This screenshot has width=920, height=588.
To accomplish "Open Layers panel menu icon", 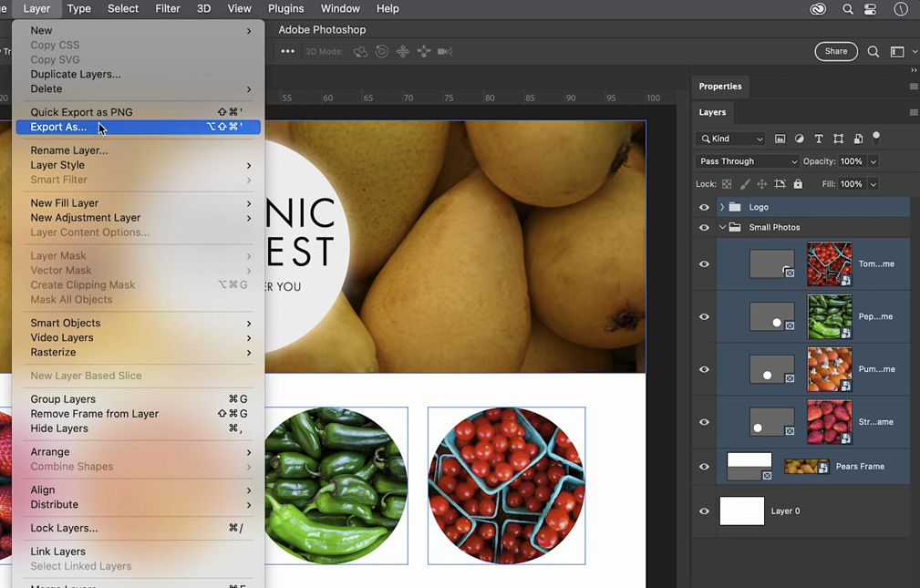I will 914,112.
